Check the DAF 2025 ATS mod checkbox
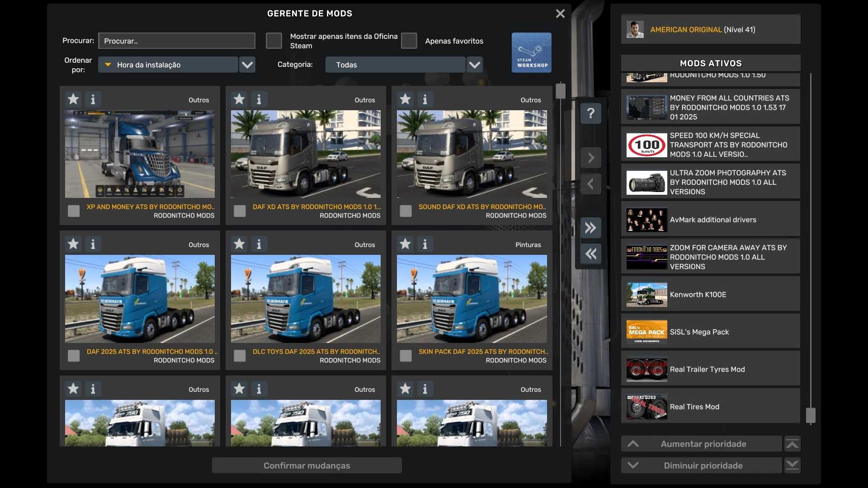This screenshot has height=488, width=868. [x=74, y=356]
